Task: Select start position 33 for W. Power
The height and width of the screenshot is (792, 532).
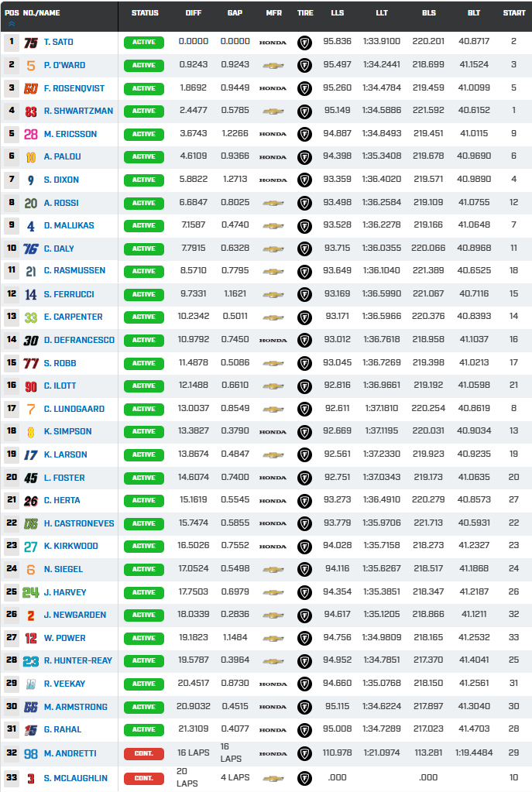Action: [x=514, y=637]
